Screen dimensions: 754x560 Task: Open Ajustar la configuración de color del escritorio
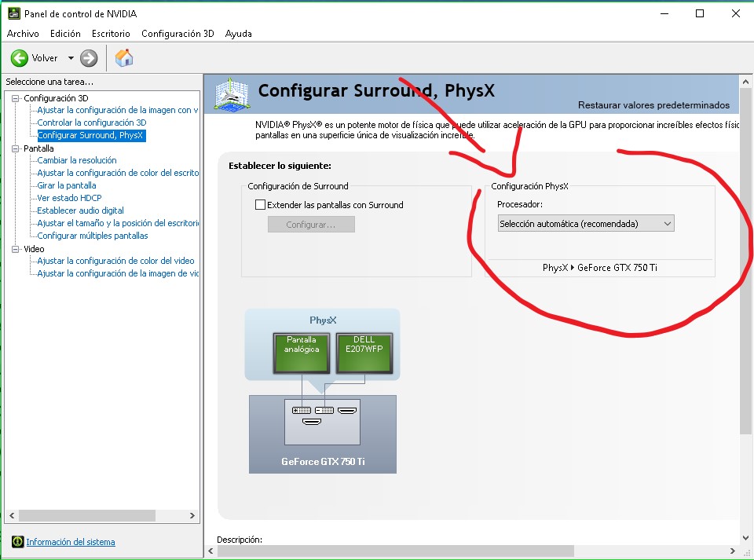pos(118,173)
